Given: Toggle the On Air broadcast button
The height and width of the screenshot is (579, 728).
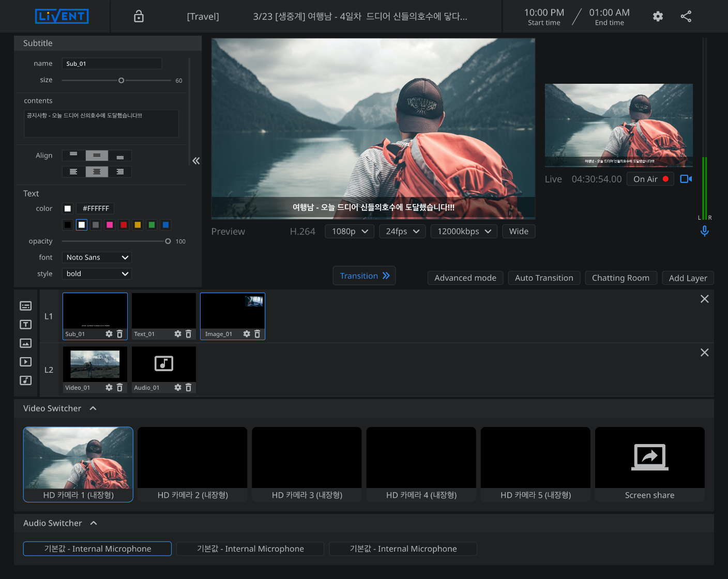Looking at the screenshot, I should pos(650,179).
